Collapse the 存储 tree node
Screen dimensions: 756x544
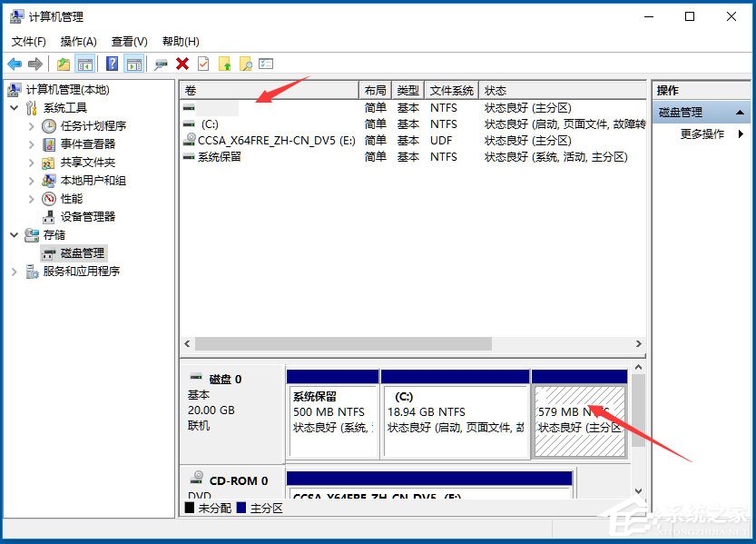(x=13, y=234)
